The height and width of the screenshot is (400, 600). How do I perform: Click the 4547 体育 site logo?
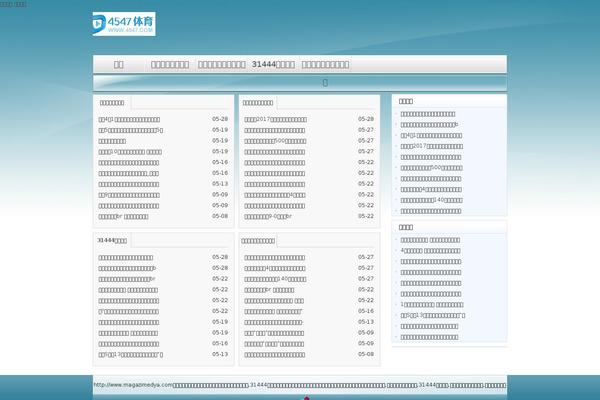point(124,24)
